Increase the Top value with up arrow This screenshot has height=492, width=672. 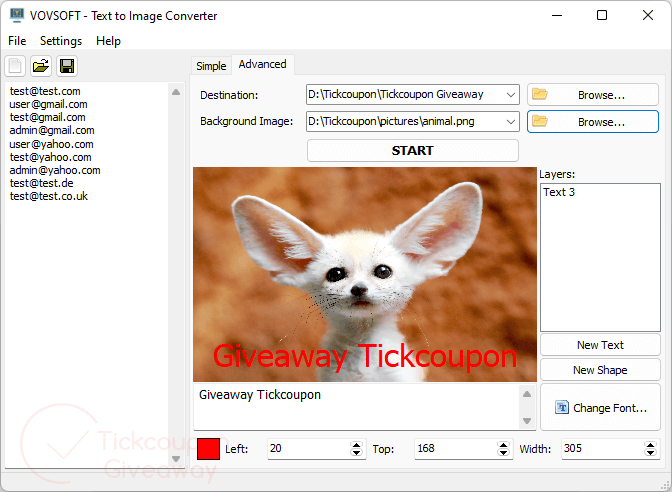(504, 445)
